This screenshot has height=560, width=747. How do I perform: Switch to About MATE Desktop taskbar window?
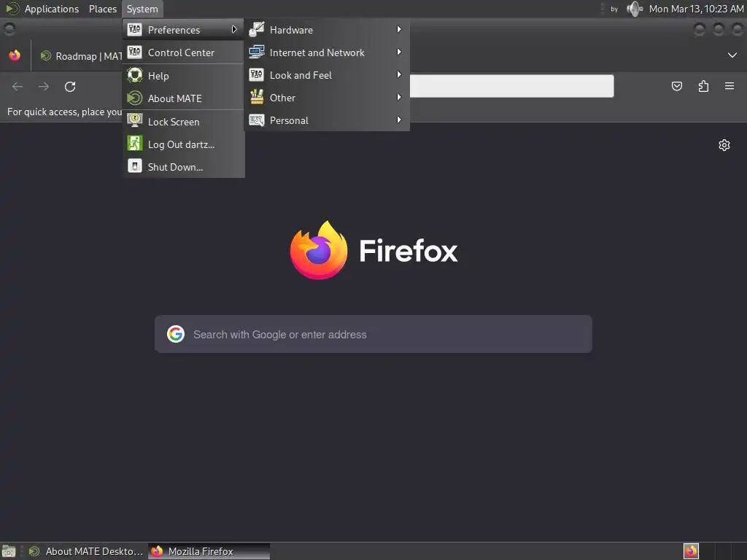pos(86,551)
